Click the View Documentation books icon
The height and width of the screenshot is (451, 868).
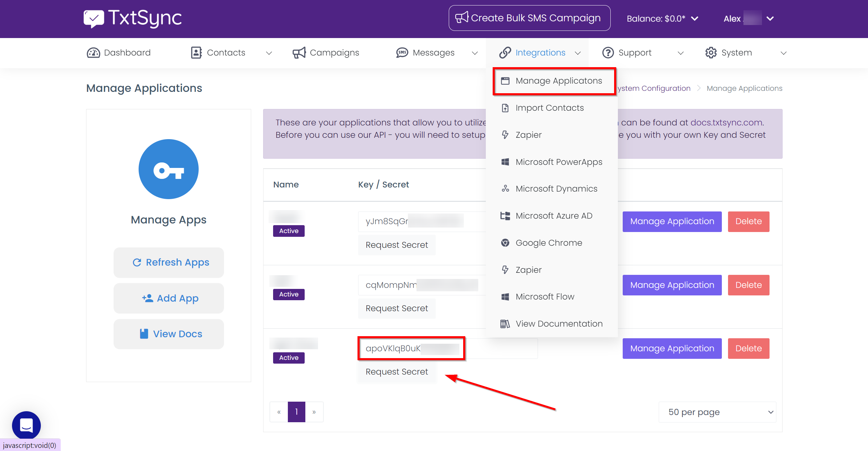505,324
